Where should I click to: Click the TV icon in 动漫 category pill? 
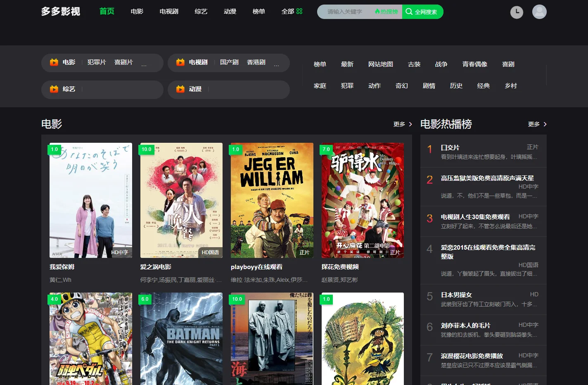180,89
